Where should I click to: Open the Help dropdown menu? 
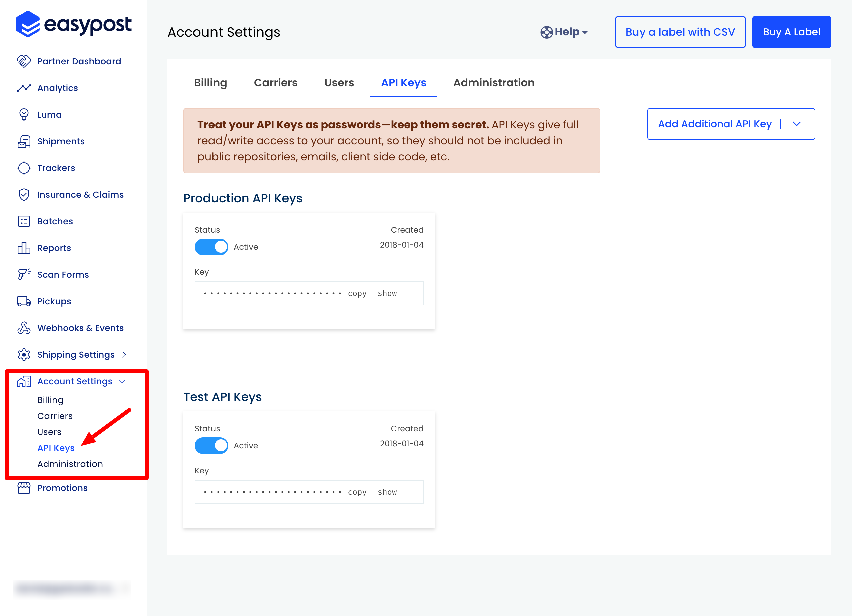[564, 32]
